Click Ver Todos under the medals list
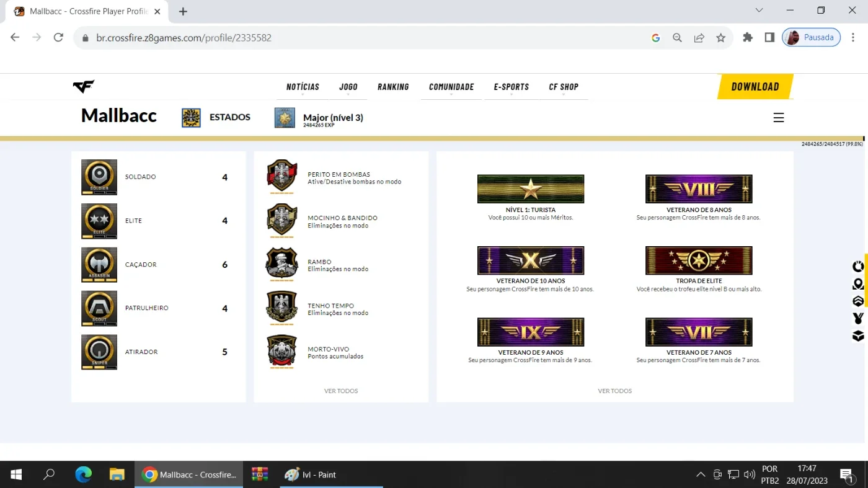Image resolution: width=868 pixels, height=488 pixels. click(x=341, y=391)
